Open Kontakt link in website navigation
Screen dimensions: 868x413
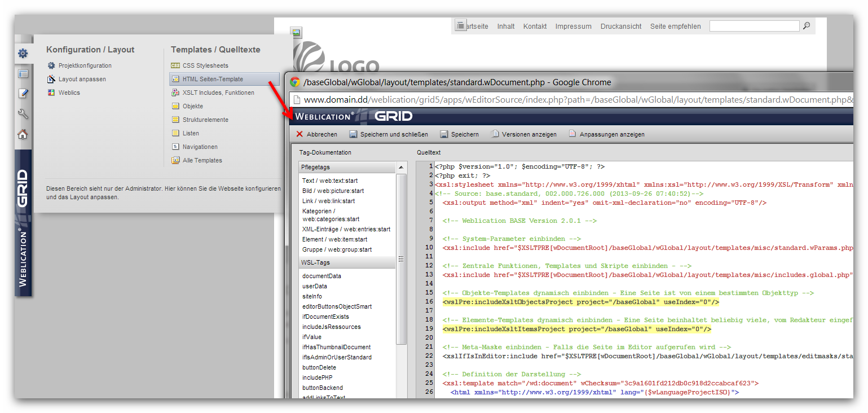(x=535, y=26)
